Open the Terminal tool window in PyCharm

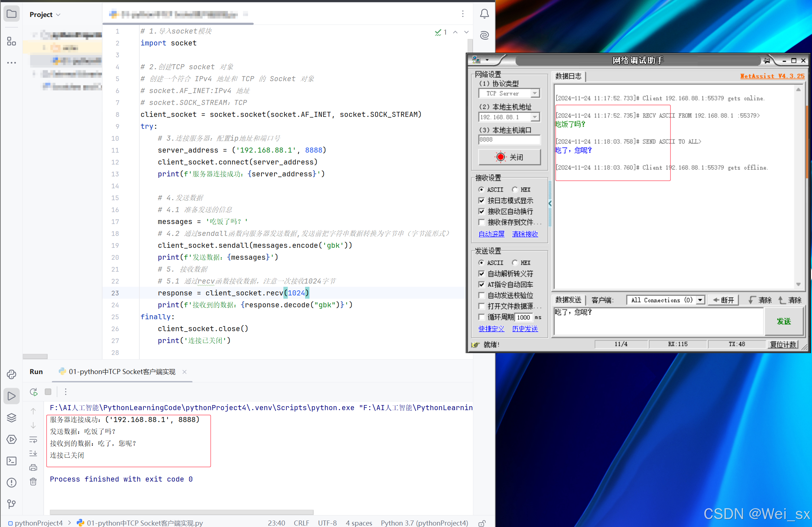point(12,461)
